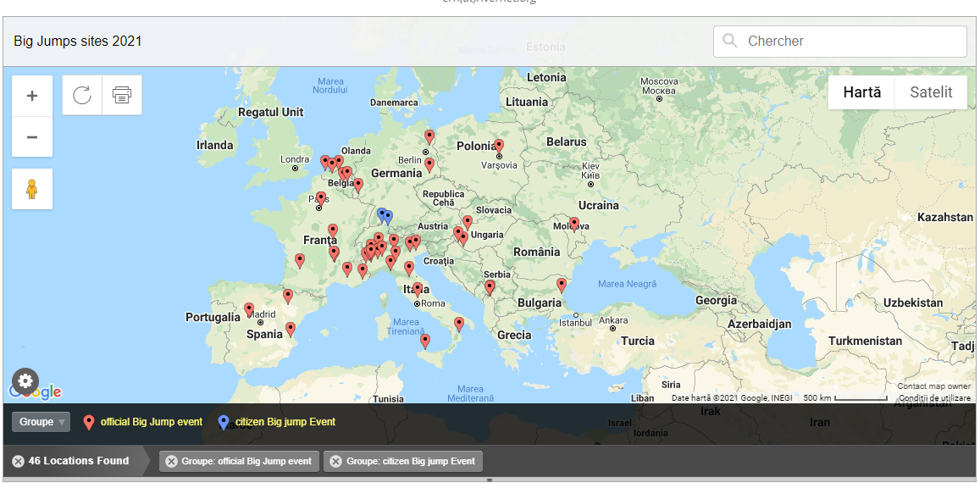Toggle official Big Jump event legend
Screen dimensions: 980x483
143,422
